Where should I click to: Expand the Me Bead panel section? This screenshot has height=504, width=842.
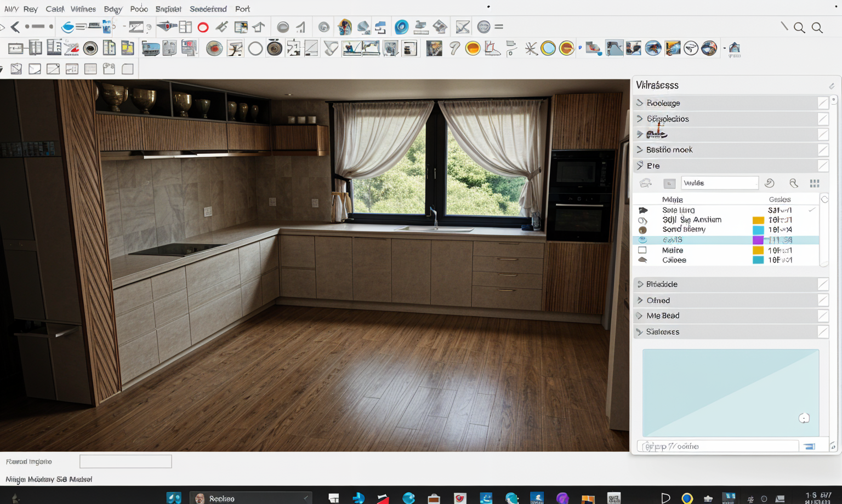tap(640, 316)
